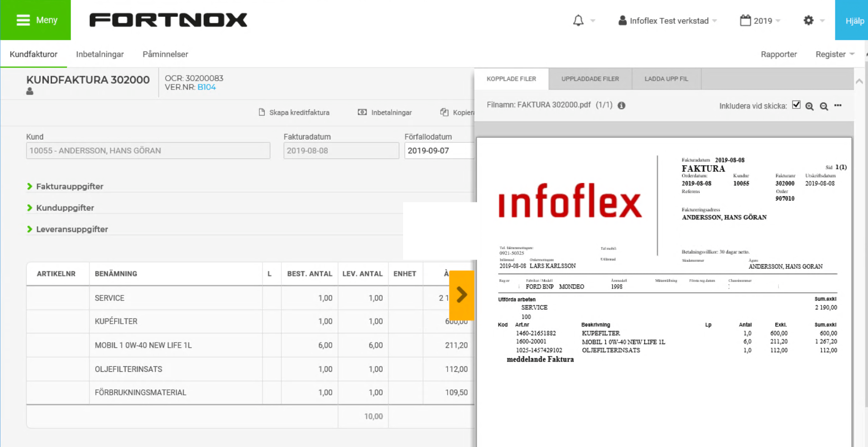Screen dimensions: 868x447
Task: Select the Ladda upp fil tab
Action: [666, 79]
